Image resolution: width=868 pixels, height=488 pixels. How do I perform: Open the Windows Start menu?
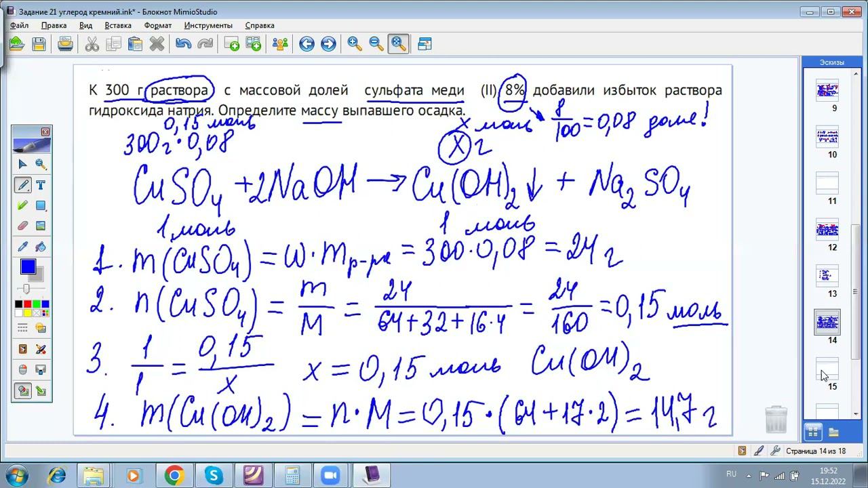point(16,475)
